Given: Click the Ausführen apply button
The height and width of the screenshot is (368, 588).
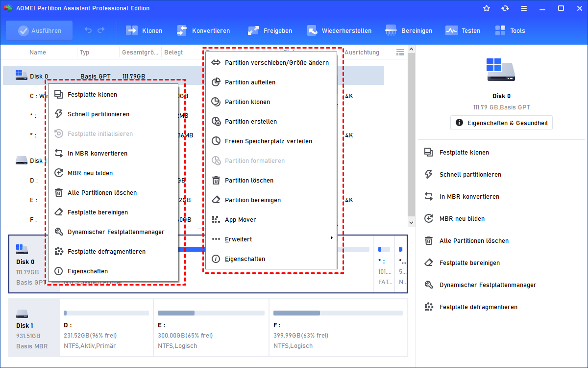Looking at the screenshot, I should [39, 30].
